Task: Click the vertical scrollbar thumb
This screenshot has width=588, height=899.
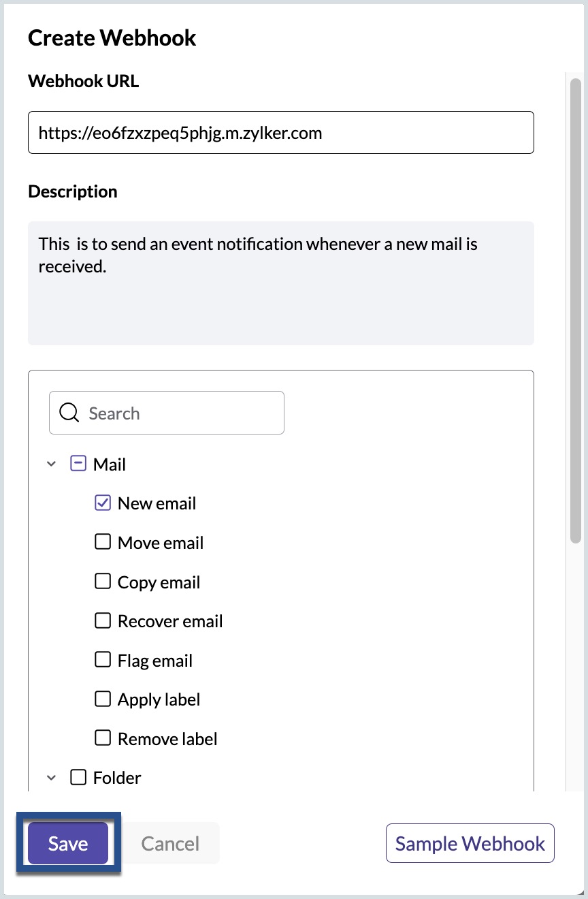Action: click(575, 306)
